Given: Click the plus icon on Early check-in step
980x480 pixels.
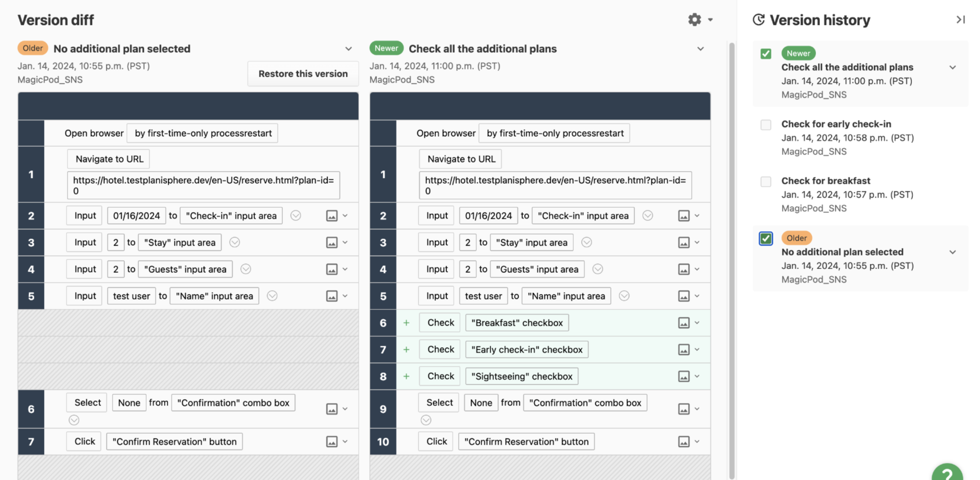Looking at the screenshot, I should 406,350.
